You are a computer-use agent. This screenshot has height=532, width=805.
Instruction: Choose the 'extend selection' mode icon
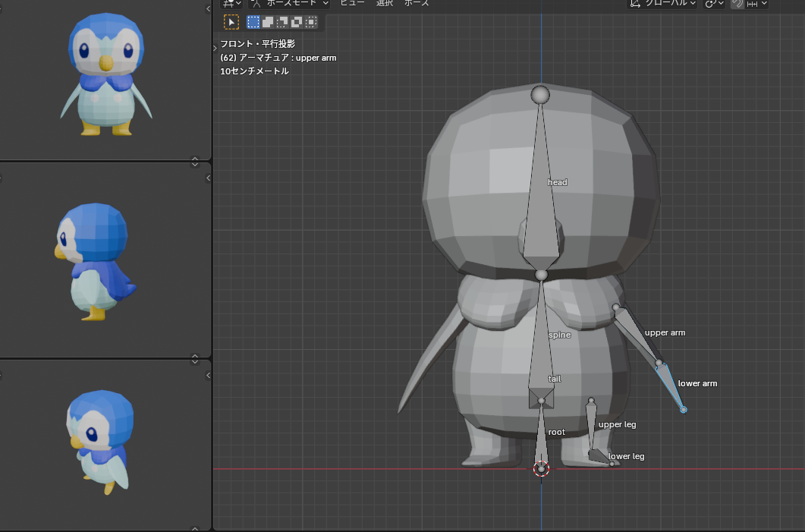tap(268, 22)
